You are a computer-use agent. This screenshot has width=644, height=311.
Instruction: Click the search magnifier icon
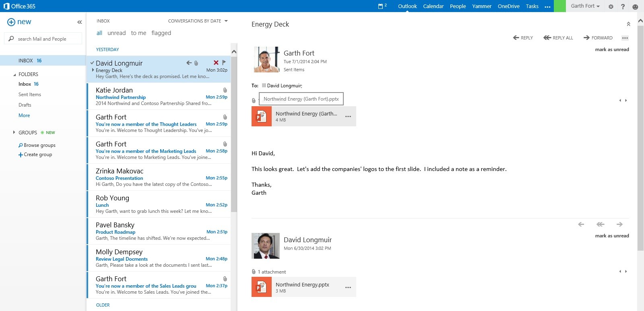tap(11, 39)
